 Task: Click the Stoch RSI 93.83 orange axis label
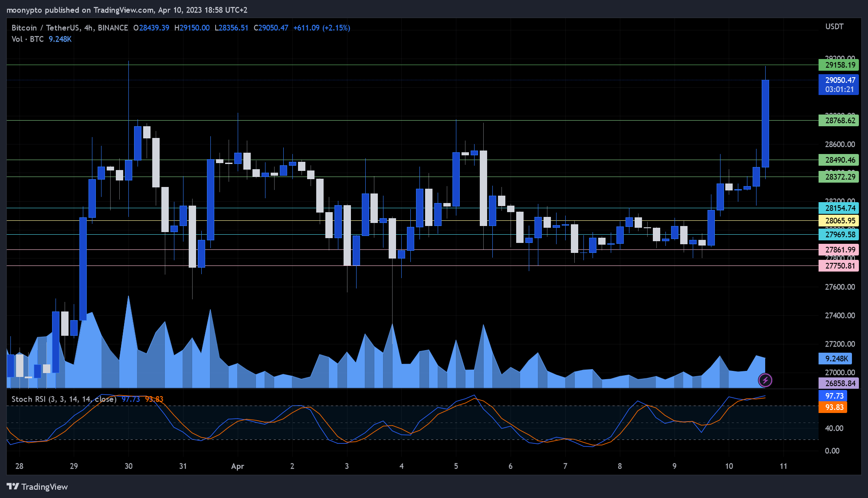[x=832, y=407]
